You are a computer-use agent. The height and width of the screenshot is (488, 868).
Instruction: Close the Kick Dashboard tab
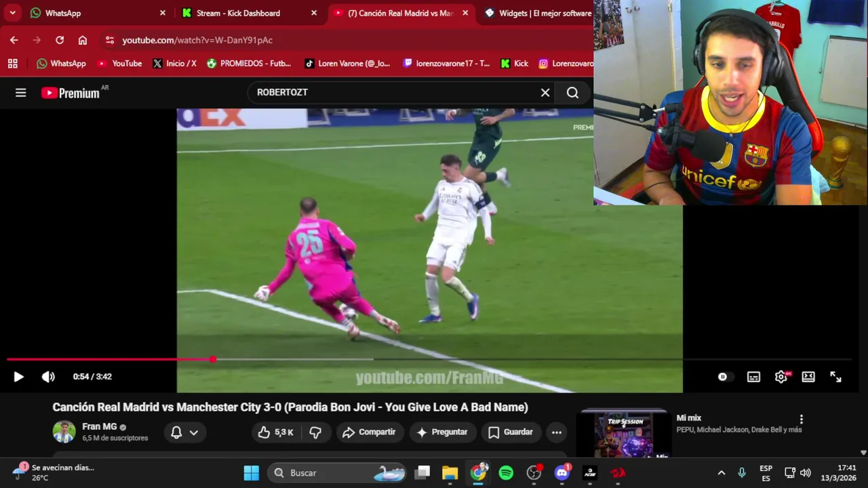pos(313,13)
